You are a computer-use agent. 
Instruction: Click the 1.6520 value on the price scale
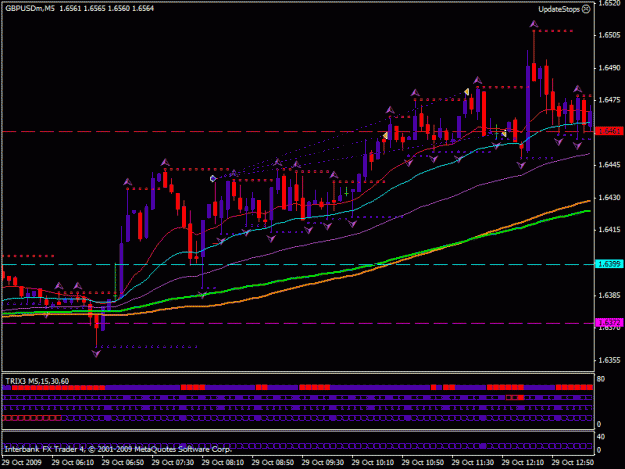pyautogui.click(x=609, y=3)
